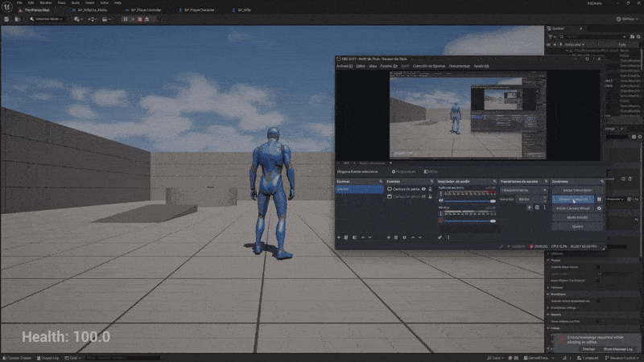Open the Selection Mode dropdown
The height and width of the screenshot is (362, 644).
point(47,19)
